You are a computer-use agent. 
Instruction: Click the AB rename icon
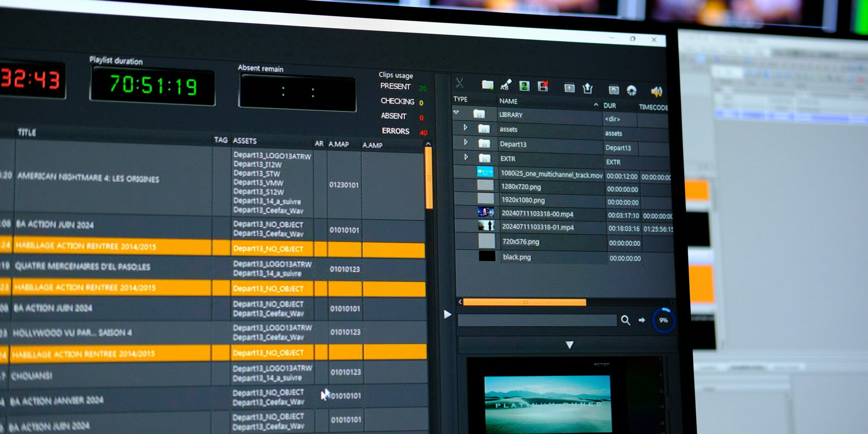506,85
